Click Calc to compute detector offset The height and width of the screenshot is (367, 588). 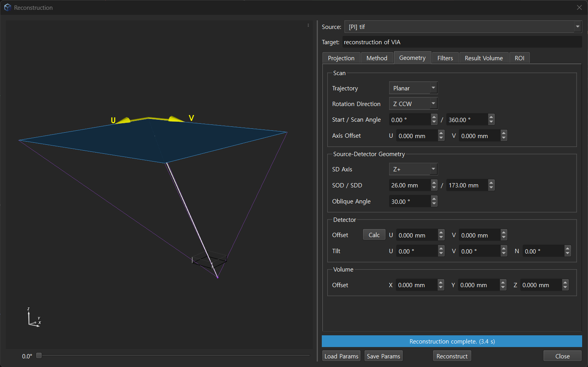[374, 234]
